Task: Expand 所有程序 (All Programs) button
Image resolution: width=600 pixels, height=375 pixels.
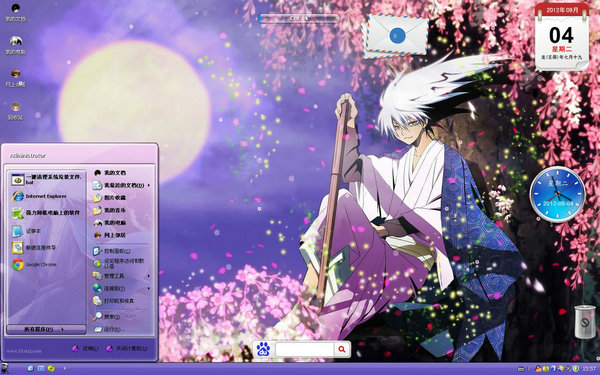Action: point(46,329)
